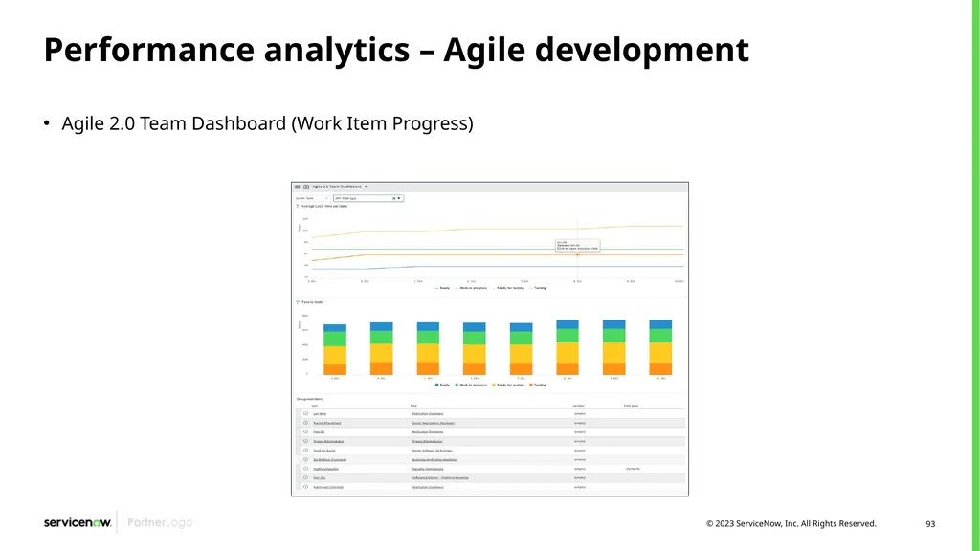Open the hamburger menu in dashboard header
The width and height of the screenshot is (980, 551).
coord(298,187)
